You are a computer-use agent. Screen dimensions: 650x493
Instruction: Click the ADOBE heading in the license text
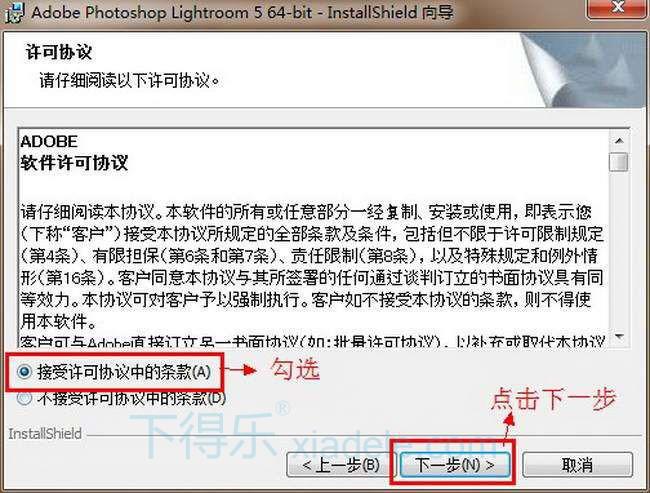[x=49, y=141]
